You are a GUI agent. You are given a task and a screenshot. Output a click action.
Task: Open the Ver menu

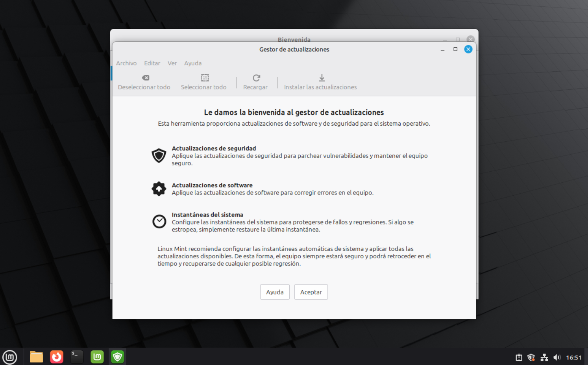pos(172,63)
